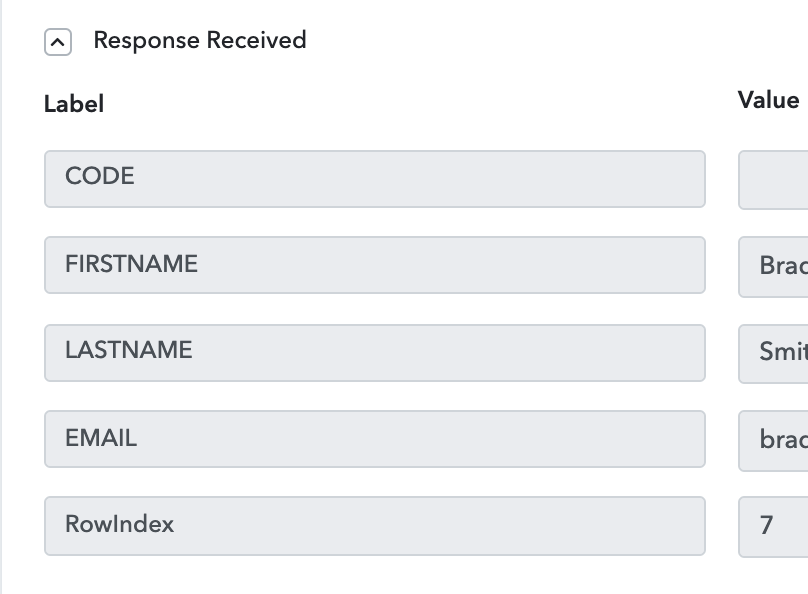This screenshot has height=594, width=808.
Task: Focus the RowIndex value field showing 7
Action: [773, 527]
